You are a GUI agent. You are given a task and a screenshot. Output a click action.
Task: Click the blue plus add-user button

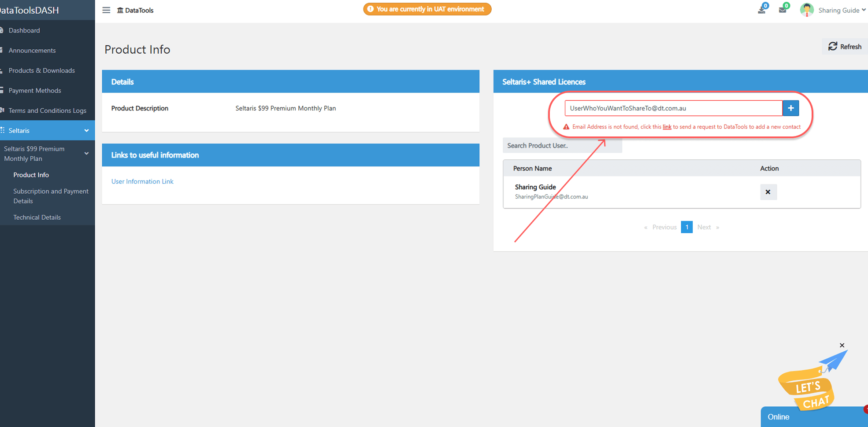(790, 108)
